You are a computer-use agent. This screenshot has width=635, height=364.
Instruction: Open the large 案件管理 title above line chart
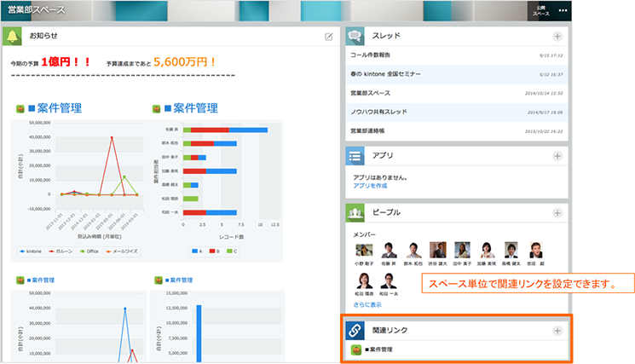(55, 108)
